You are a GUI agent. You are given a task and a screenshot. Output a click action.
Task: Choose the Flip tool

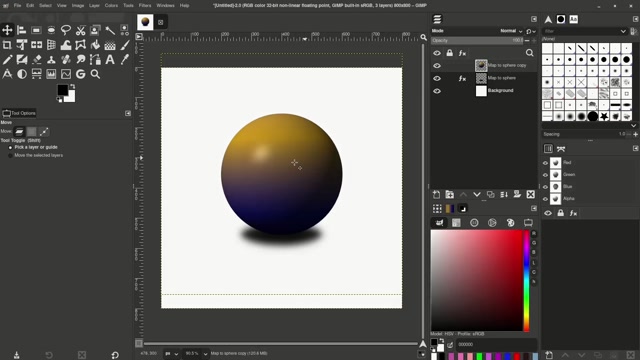point(36,44)
